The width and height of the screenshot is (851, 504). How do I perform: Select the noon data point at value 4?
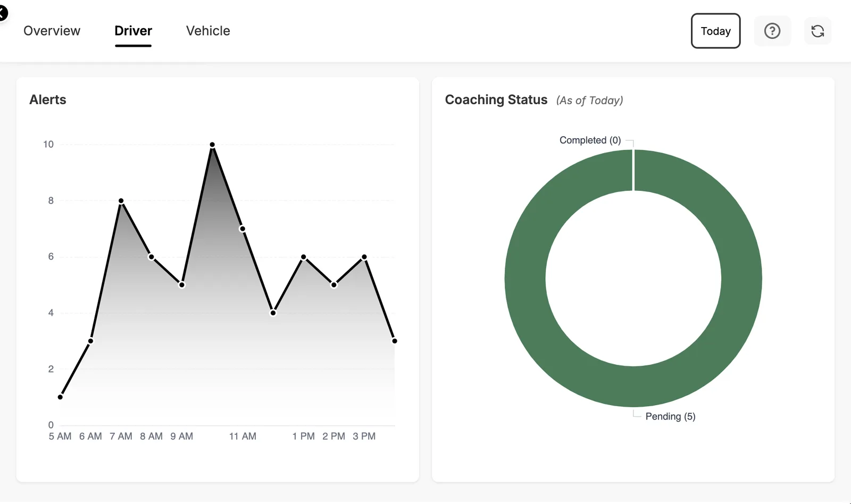click(x=273, y=313)
